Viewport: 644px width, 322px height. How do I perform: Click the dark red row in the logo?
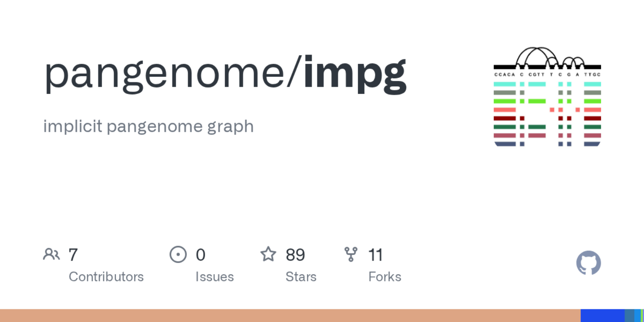[x=505, y=118]
